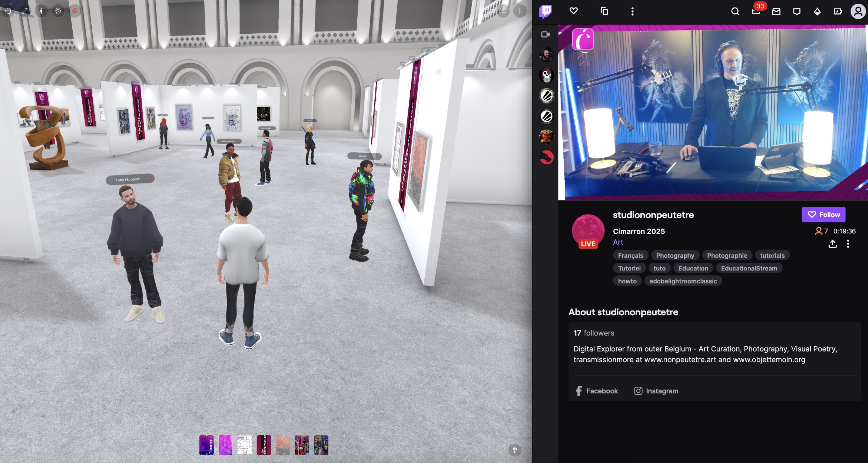Open the three-dot menu beside the copy icon

[632, 12]
